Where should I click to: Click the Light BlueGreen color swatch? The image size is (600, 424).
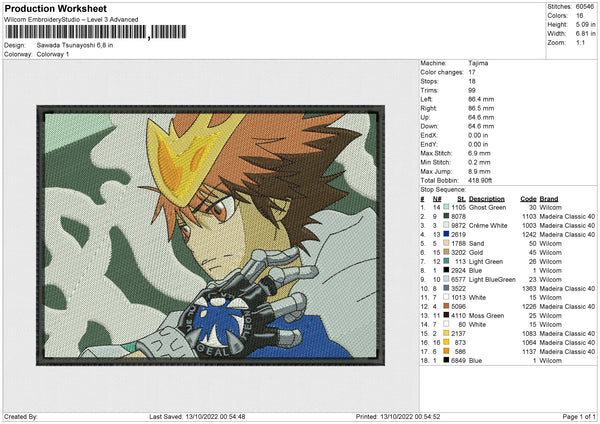446,279
